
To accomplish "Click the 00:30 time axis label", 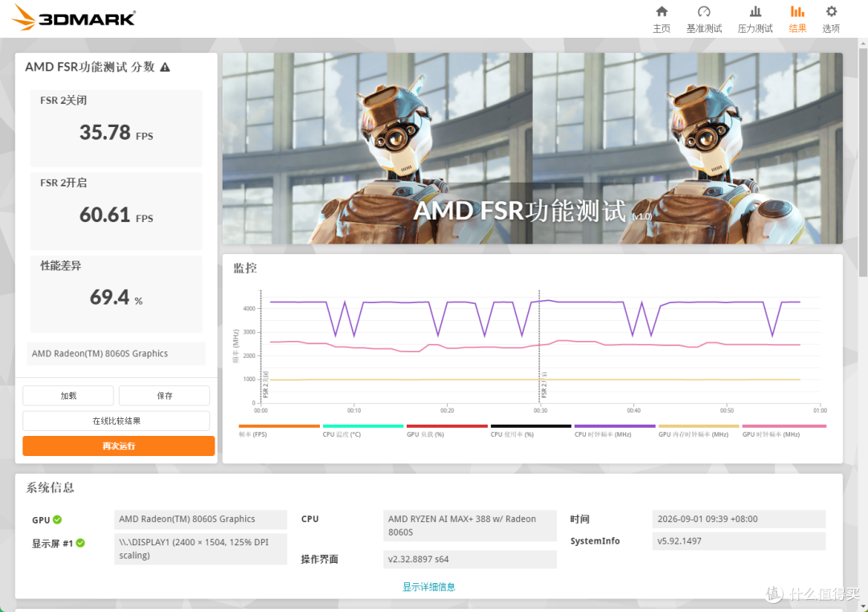I will (540, 410).
